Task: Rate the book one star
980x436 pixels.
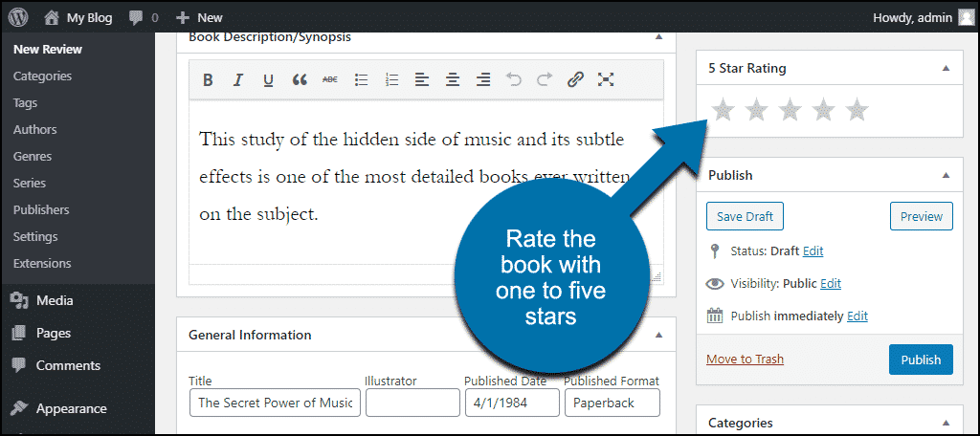Action: click(x=724, y=111)
